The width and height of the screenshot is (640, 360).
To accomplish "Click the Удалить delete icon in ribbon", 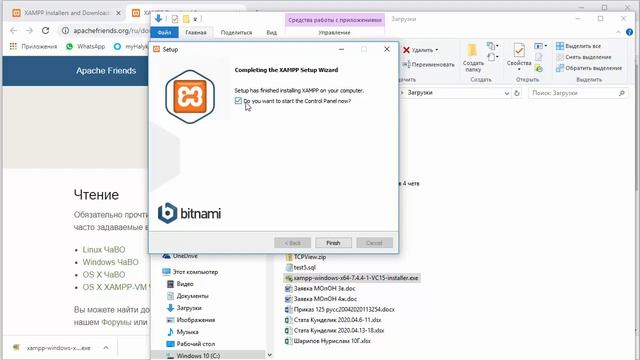I will click(406, 50).
